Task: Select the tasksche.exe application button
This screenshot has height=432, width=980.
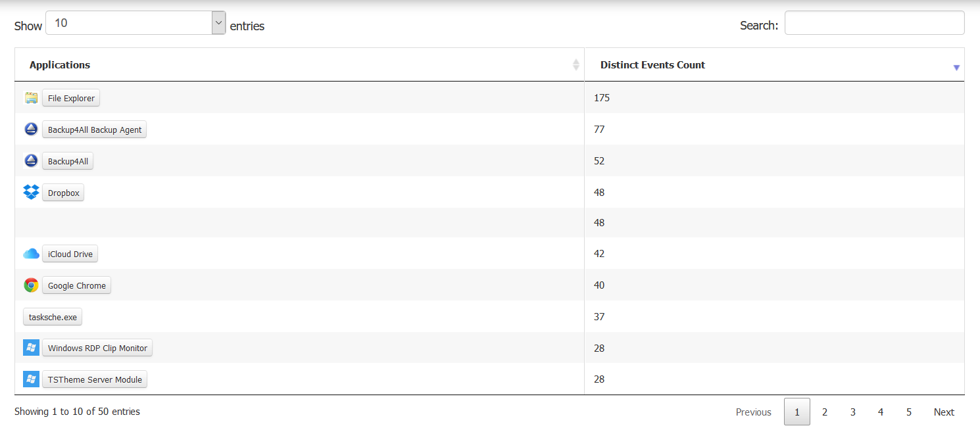Action: click(53, 317)
